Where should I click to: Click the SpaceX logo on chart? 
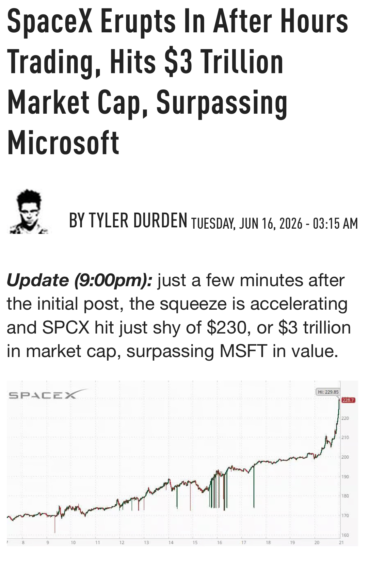48,394
